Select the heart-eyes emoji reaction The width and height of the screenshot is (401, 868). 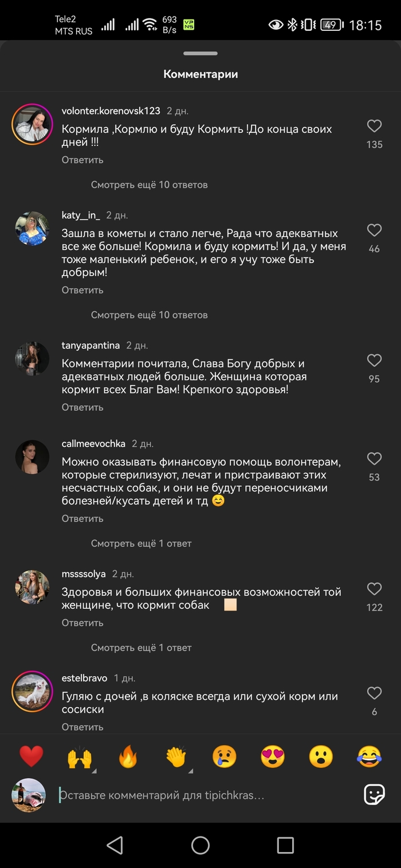[272, 756]
